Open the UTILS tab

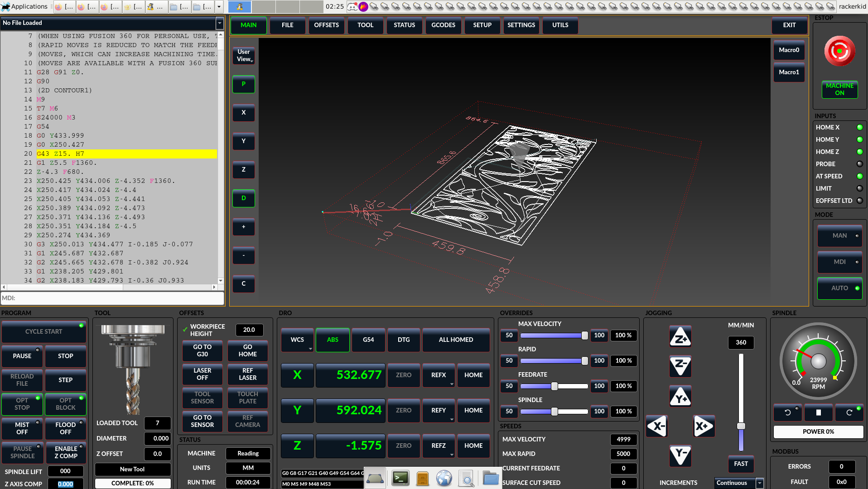tap(560, 25)
